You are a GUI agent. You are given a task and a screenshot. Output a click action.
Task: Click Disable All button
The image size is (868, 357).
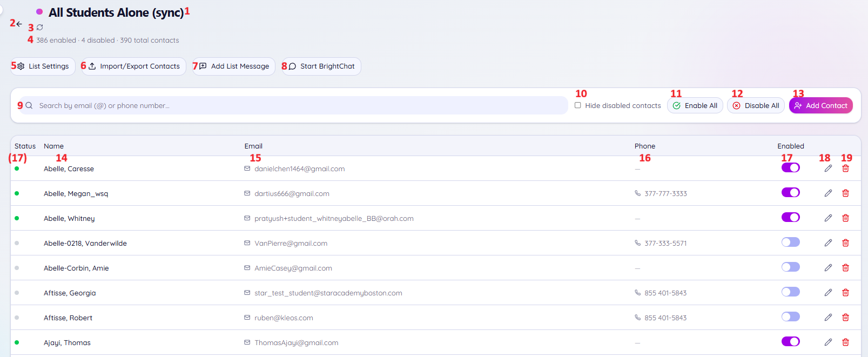(x=756, y=105)
